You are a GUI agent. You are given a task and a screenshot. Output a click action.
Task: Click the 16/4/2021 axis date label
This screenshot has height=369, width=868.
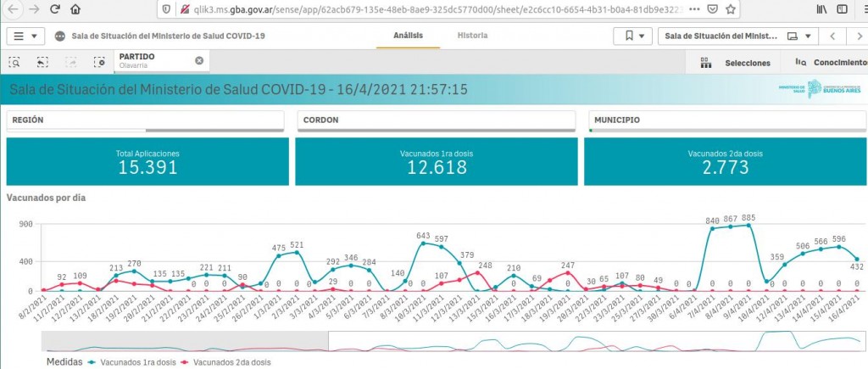click(845, 309)
